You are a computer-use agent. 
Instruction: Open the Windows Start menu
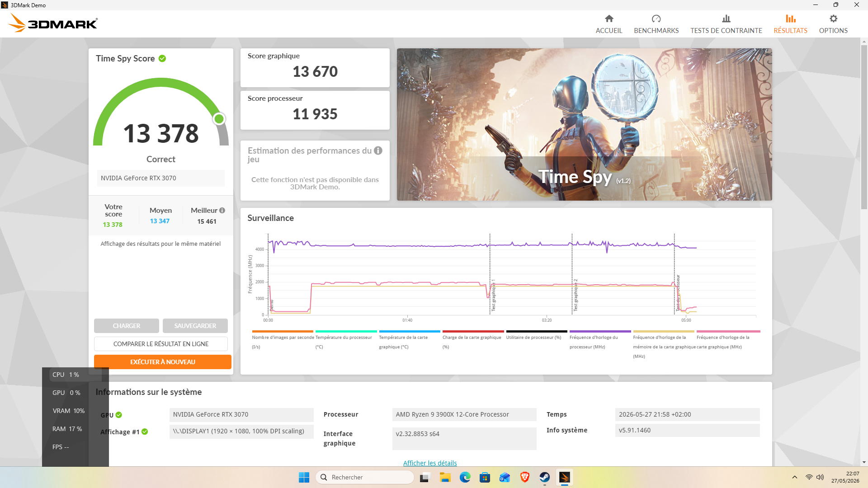(x=304, y=477)
